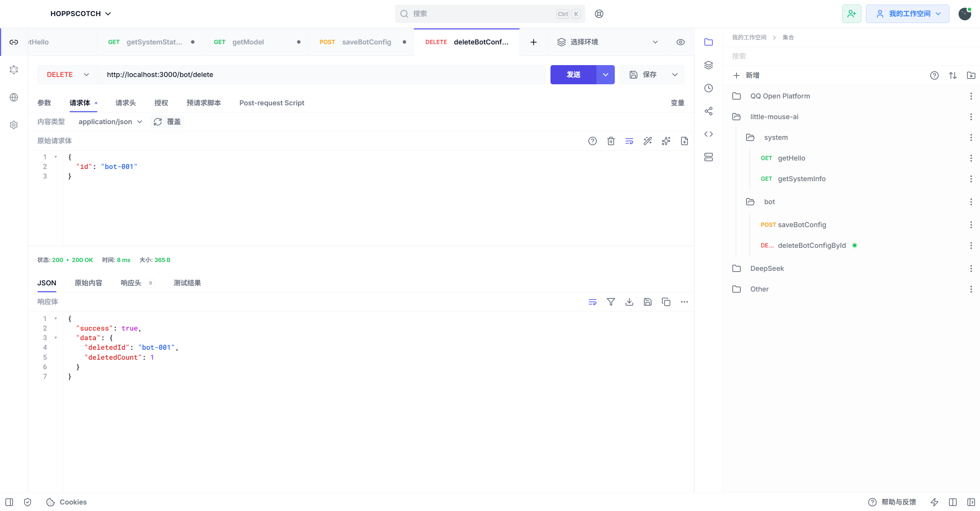Open the 响应头 response headers tab
Image resolution: width=980 pixels, height=511 pixels.
pyautogui.click(x=131, y=283)
